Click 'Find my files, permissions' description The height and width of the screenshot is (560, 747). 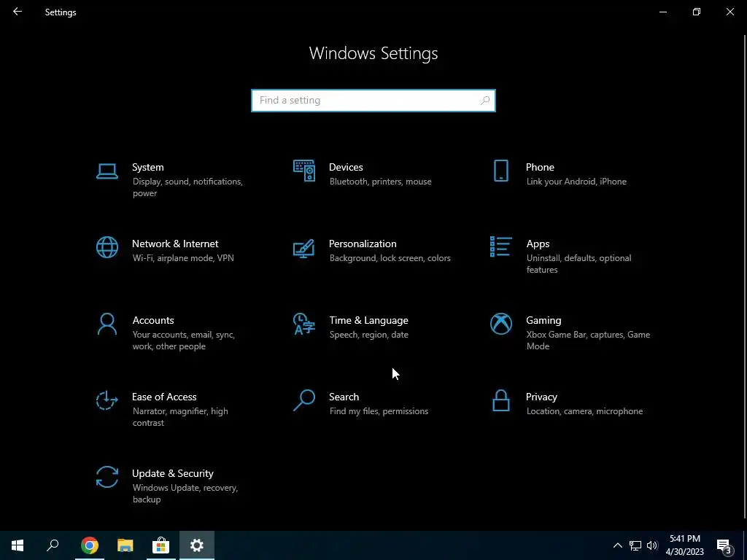379,411
